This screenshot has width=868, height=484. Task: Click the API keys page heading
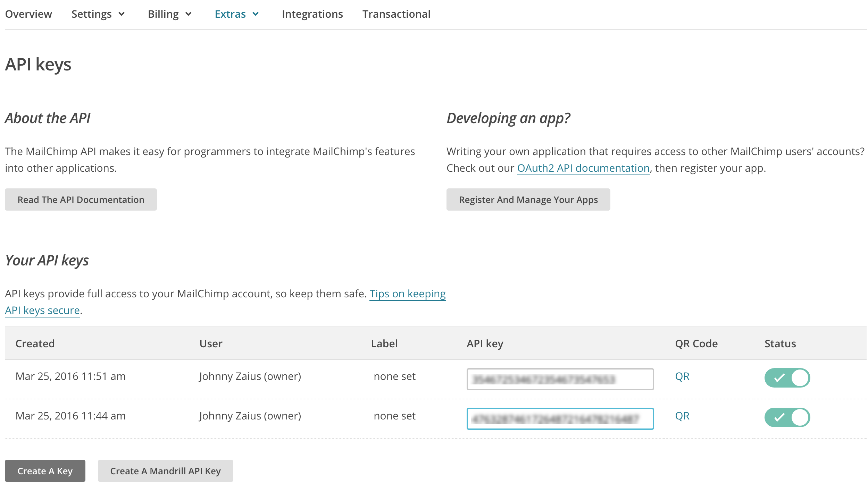[x=37, y=64]
